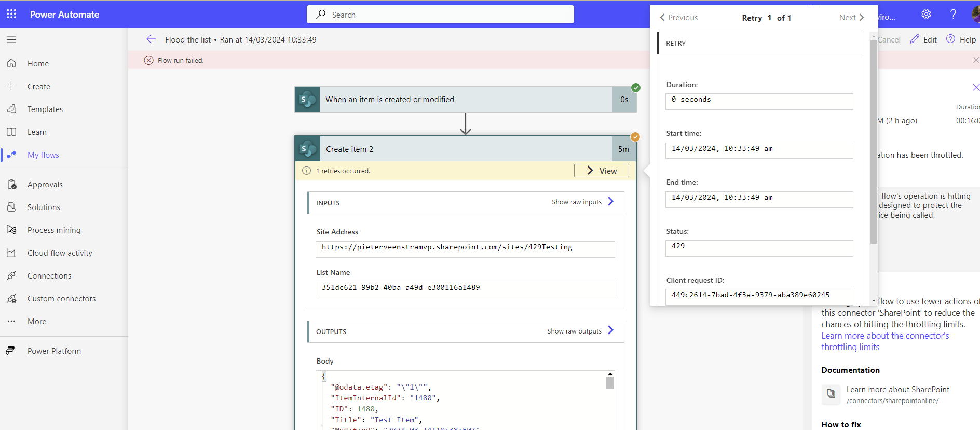This screenshot has width=980, height=430.
Task: Open Settings gear icon in header
Action: [926, 14]
